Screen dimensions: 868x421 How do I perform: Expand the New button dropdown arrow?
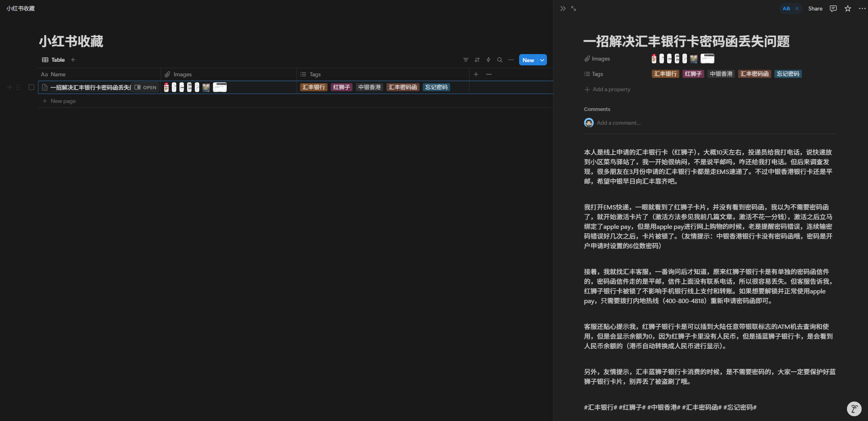point(542,60)
